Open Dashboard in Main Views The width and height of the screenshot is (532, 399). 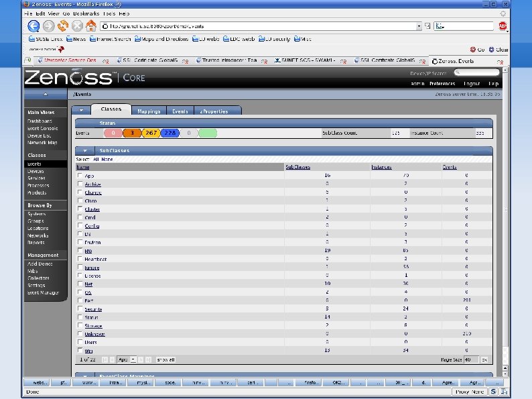pos(40,121)
